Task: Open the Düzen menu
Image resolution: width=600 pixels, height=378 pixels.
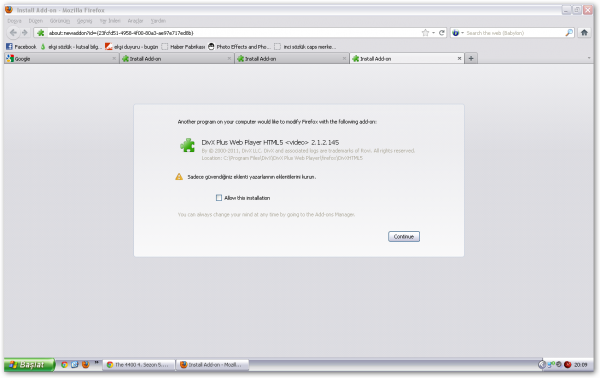Action: point(36,21)
